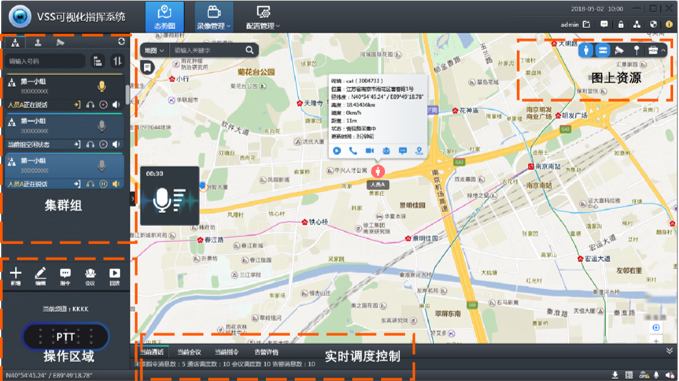Click the bookmark icon below map search

147,68
